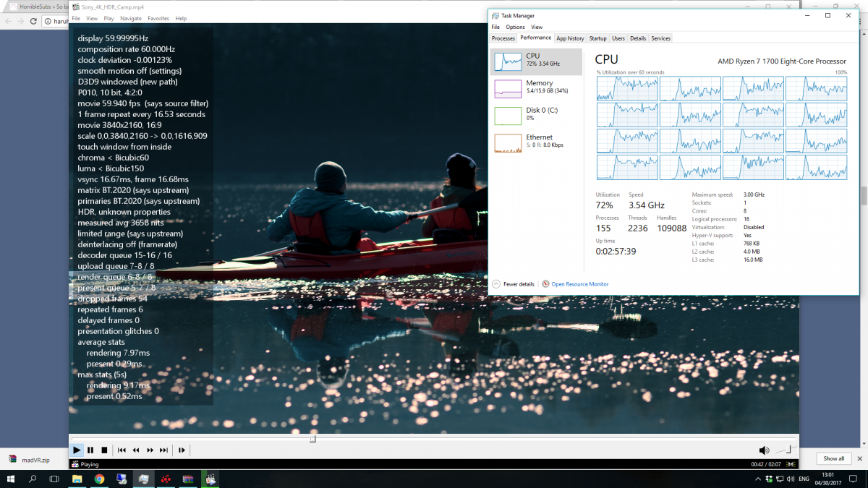Click the media player icon beside Sony_4K_HDR_Camp.mp4
The image size is (868, 488).
75,7
